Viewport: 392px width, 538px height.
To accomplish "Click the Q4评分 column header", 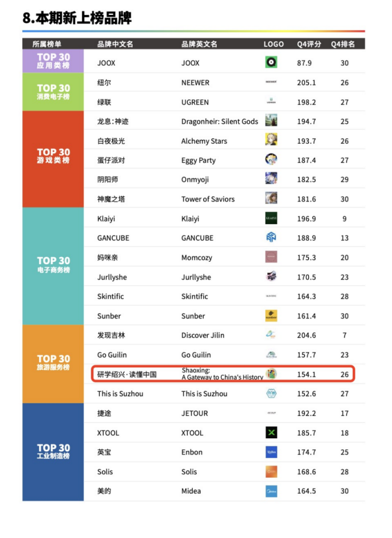I will point(309,44).
